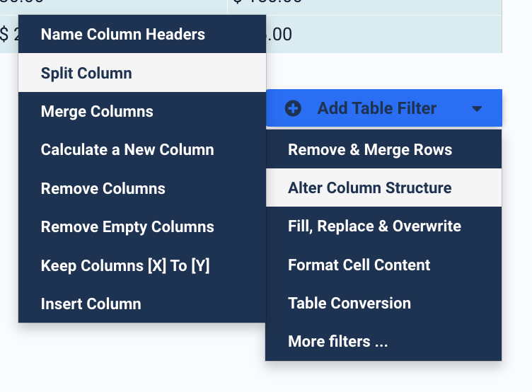
Task: Choose Calculate a New Column
Action: pyautogui.click(x=142, y=150)
